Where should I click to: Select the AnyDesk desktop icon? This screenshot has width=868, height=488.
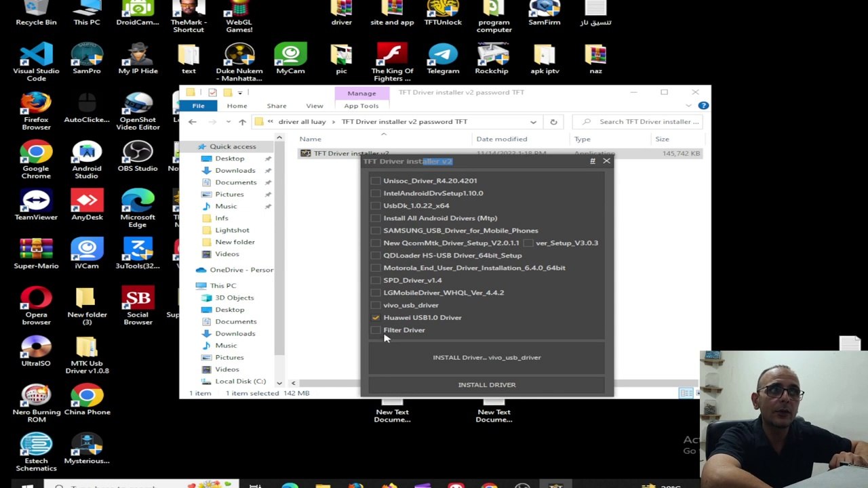[x=87, y=205]
